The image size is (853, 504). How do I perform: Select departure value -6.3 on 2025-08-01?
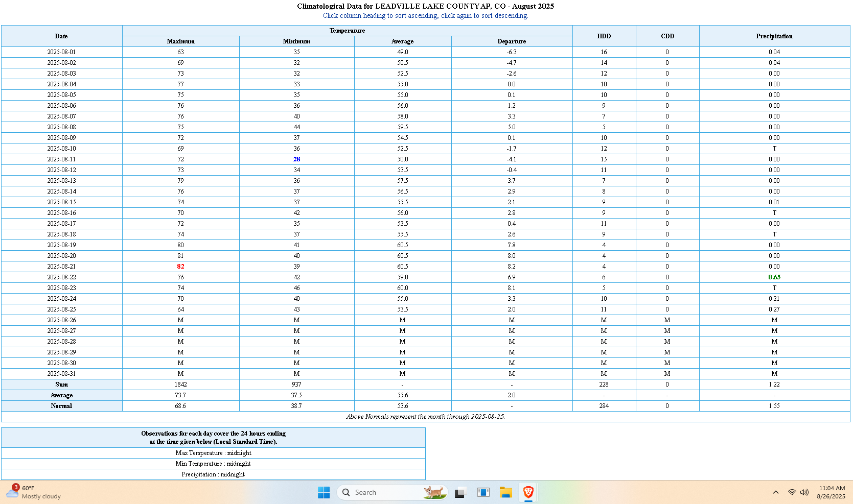(512, 52)
